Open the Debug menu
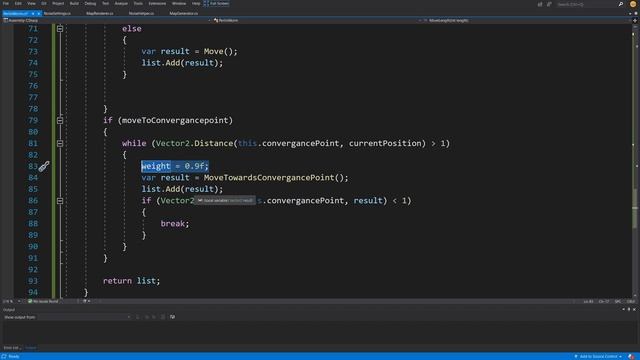The image size is (640, 360). [x=90, y=4]
